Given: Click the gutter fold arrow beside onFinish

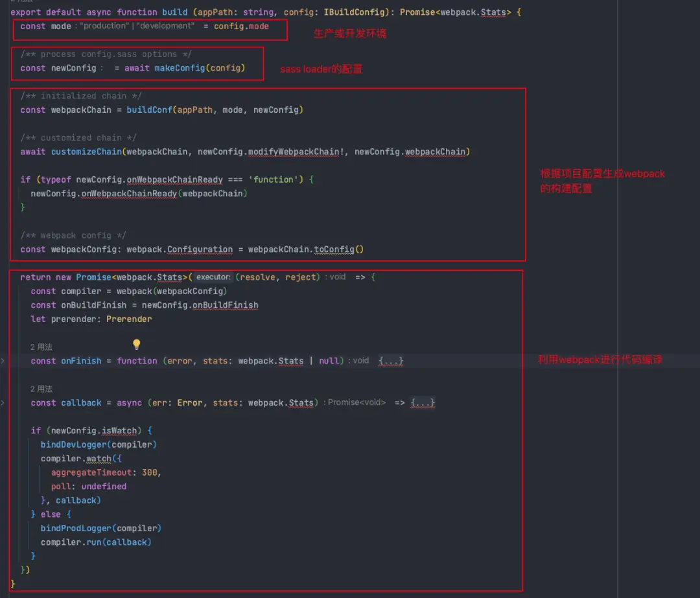Looking at the screenshot, I should (3, 361).
